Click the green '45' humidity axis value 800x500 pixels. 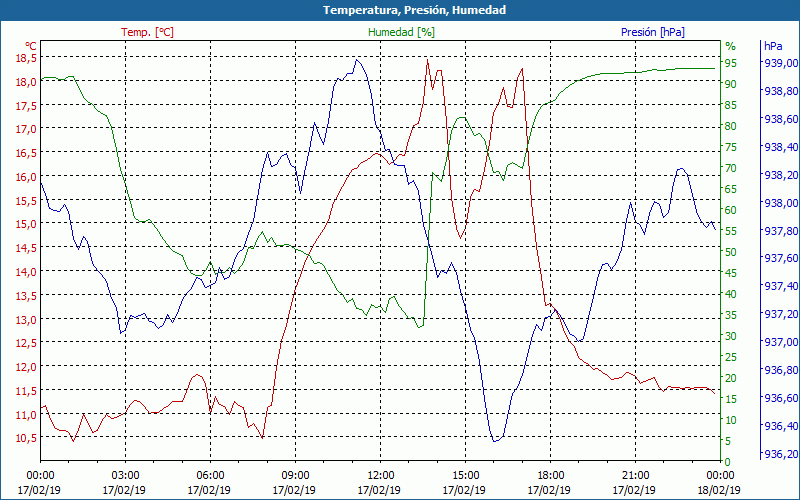pos(731,273)
